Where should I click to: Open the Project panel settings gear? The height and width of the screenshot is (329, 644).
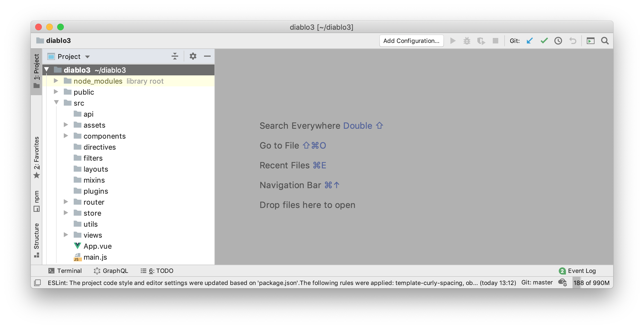pos(193,56)
